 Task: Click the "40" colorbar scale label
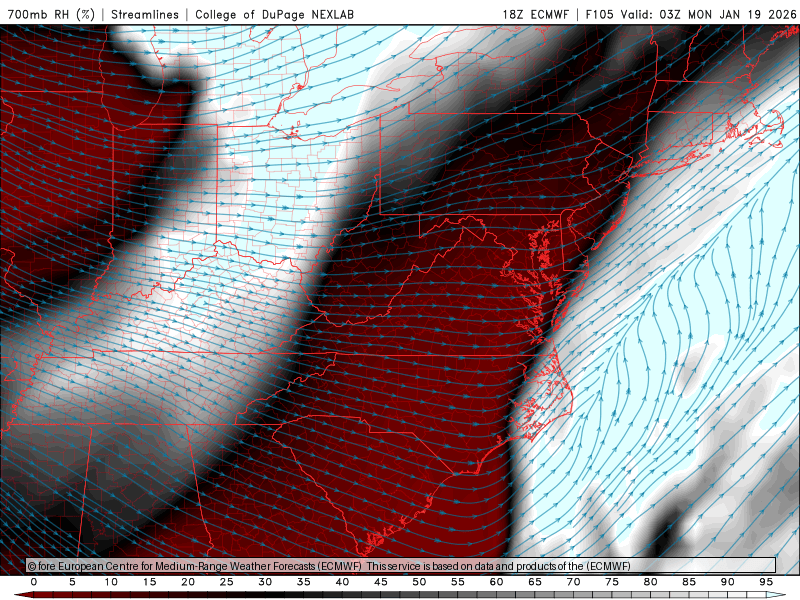[342, 582]
